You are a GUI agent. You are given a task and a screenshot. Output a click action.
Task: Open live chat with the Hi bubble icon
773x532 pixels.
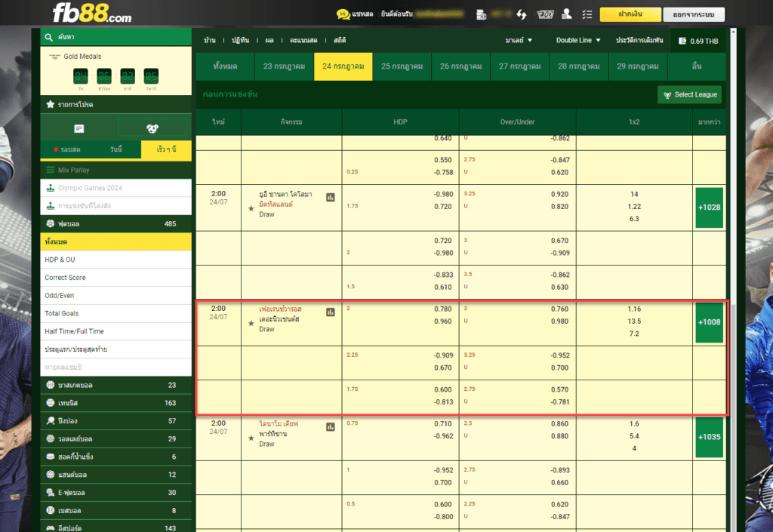click(343, 14)
